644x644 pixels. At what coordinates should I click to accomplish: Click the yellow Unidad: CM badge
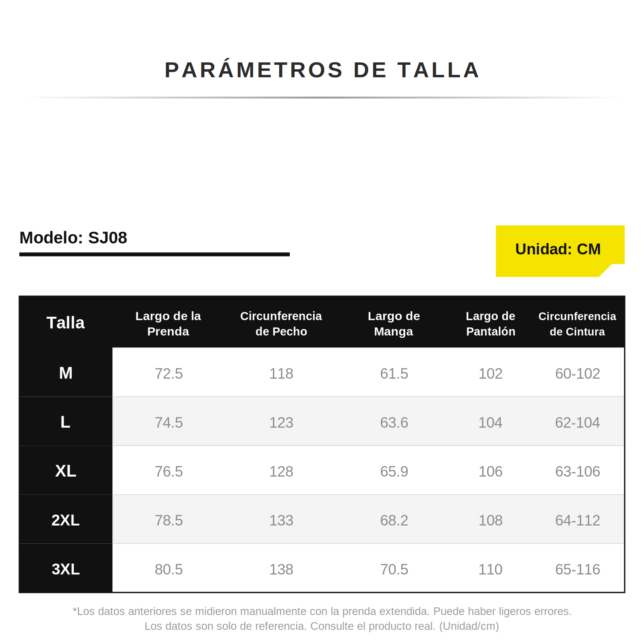click(560, 251)
